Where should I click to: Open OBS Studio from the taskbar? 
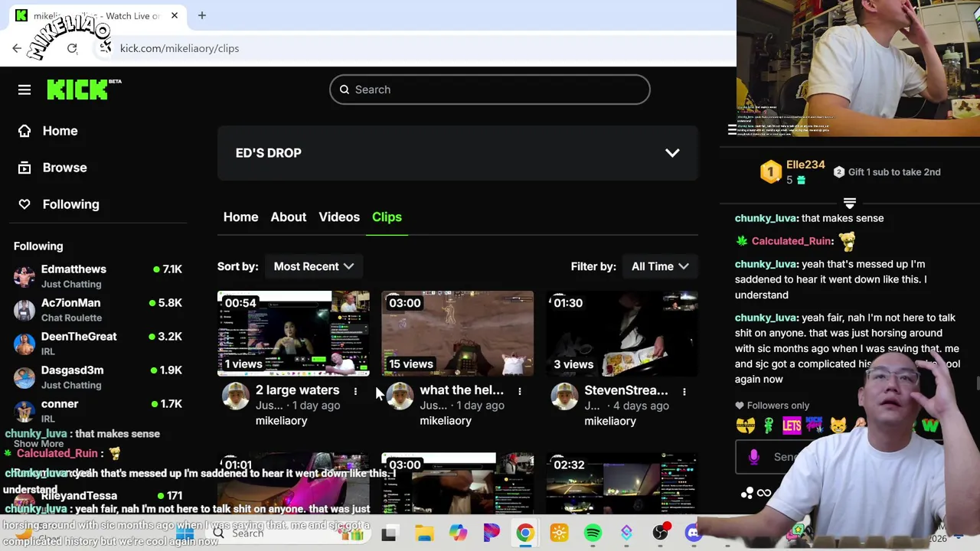pyautogui.click(x=660, y=533)
